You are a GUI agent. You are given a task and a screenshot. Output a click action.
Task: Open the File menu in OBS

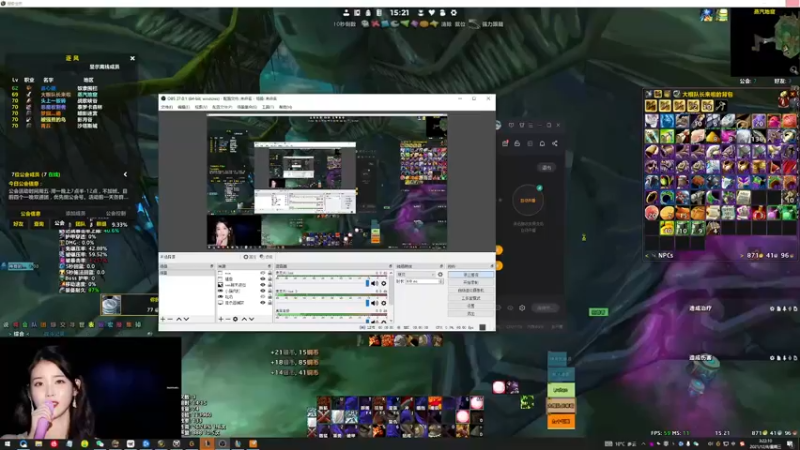click(167, 107)
